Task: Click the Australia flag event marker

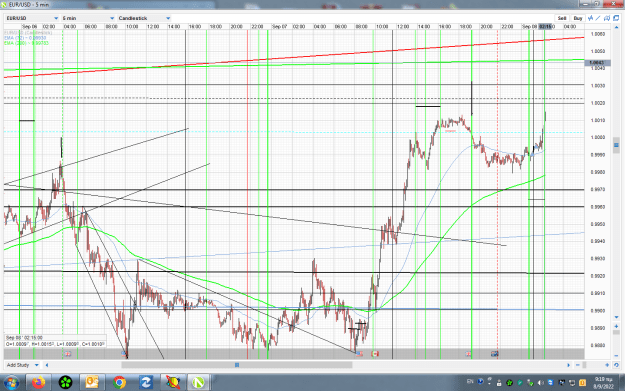Action: [495, 354]
